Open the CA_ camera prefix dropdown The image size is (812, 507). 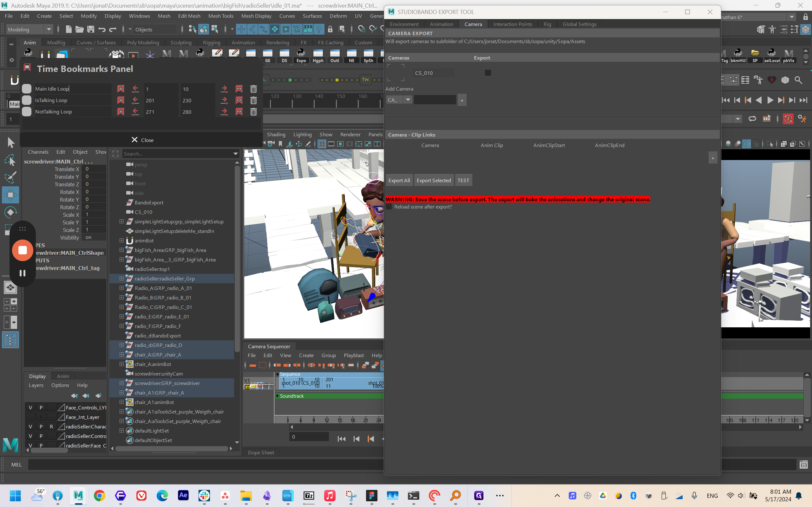408,99
